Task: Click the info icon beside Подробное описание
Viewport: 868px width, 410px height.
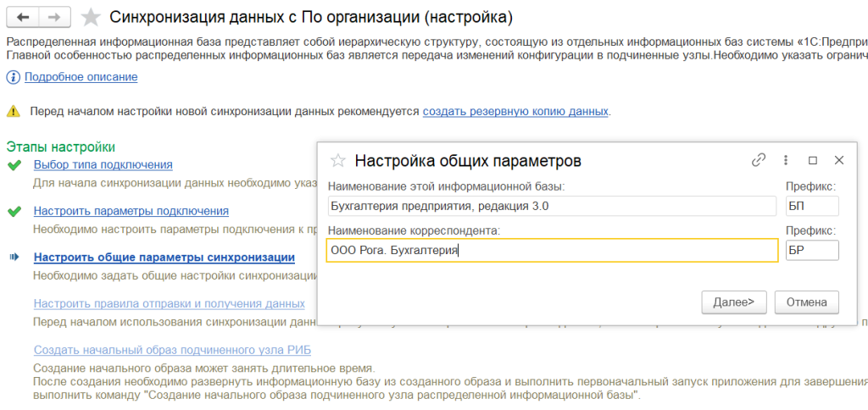Action: [13, 77]
